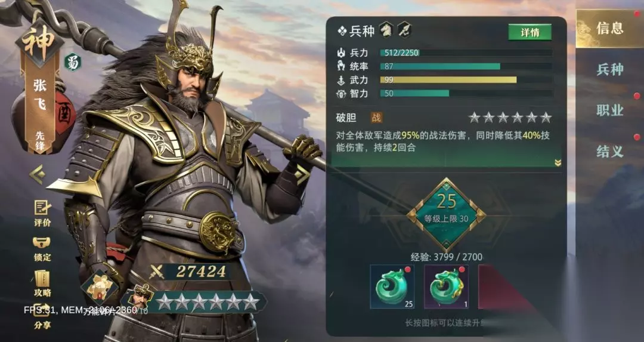Click the 万能碎片 shard icon

tap(100, 287)
